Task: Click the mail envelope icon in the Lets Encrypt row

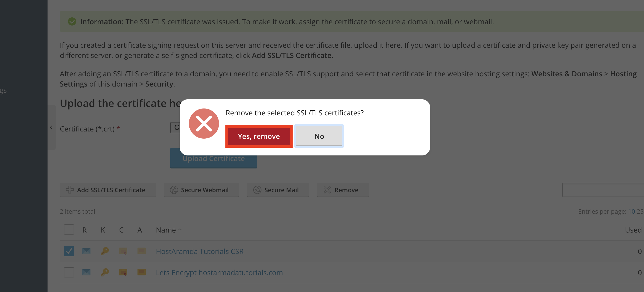Action: (86, 272)
